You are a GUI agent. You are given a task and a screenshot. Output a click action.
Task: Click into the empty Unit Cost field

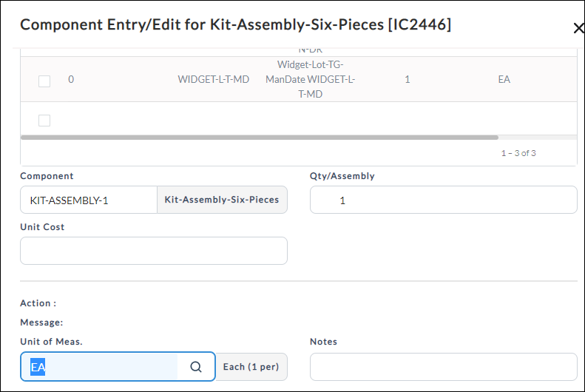[x=154, y=251]
